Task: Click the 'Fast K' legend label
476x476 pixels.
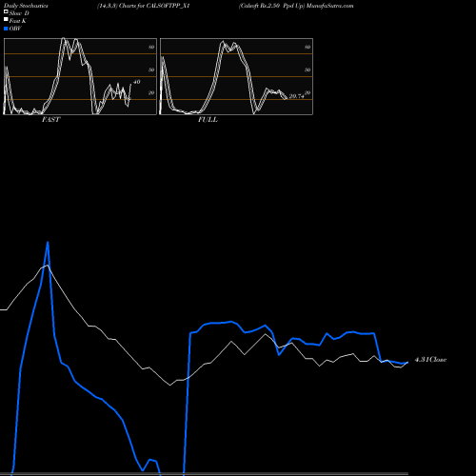Action: click(x=18, y=21)
